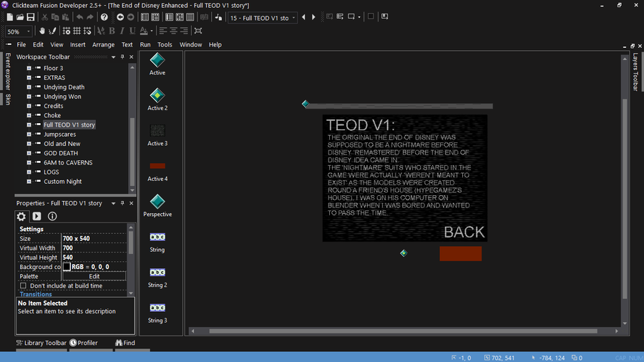Toggle show grid icon
Viewport: 644px width, 362px height.
77,31
